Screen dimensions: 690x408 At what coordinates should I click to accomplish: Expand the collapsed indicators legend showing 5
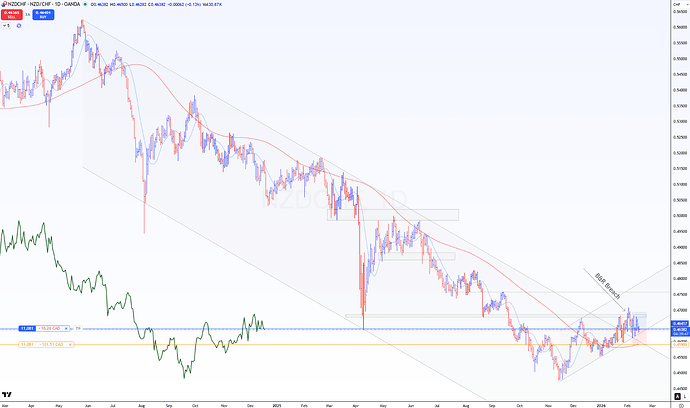pos(6,26)
